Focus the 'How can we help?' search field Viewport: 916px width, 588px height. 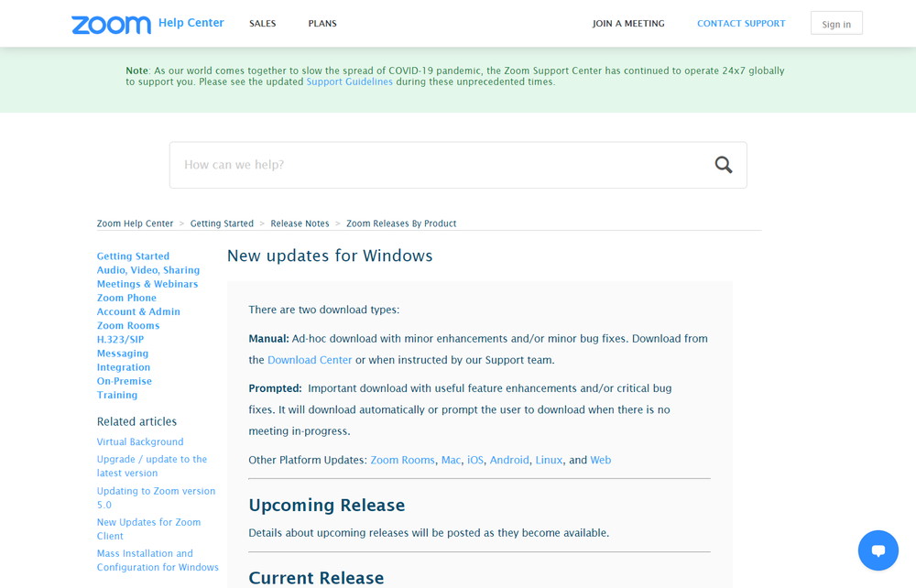click(458, 165)
